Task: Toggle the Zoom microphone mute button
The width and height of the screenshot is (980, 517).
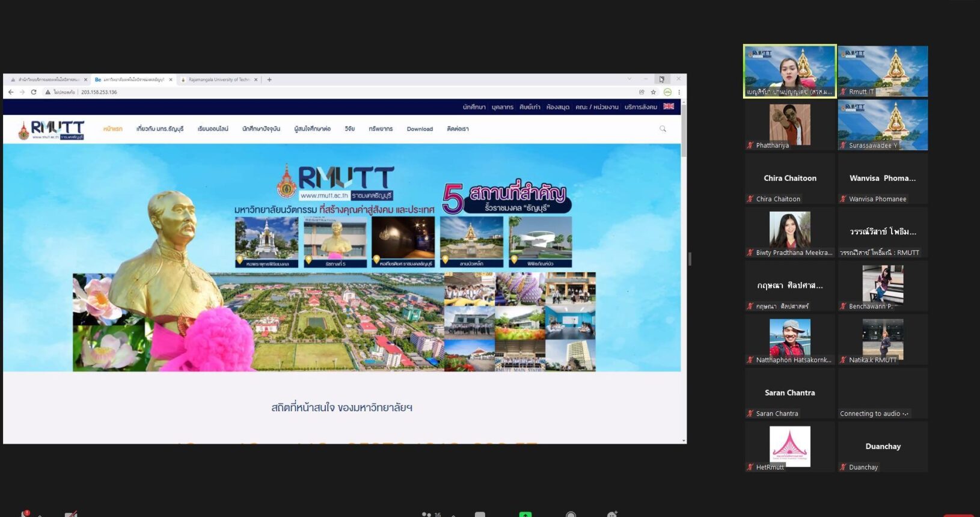Action: click(x=25, y=514)
